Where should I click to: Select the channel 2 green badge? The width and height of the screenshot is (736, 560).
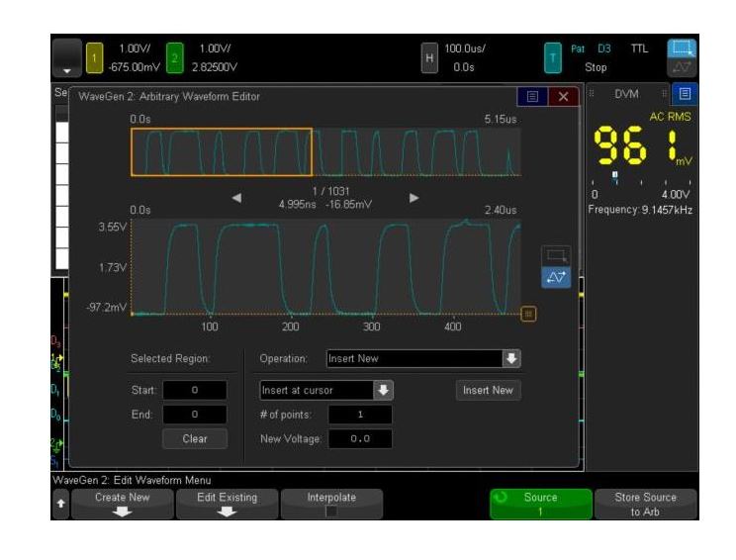(x=174, y=58)
